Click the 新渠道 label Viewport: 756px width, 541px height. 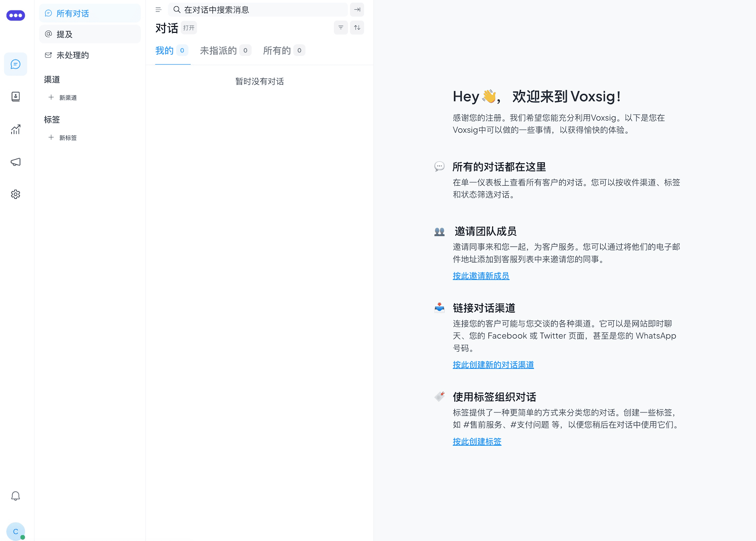coord(68,97)
